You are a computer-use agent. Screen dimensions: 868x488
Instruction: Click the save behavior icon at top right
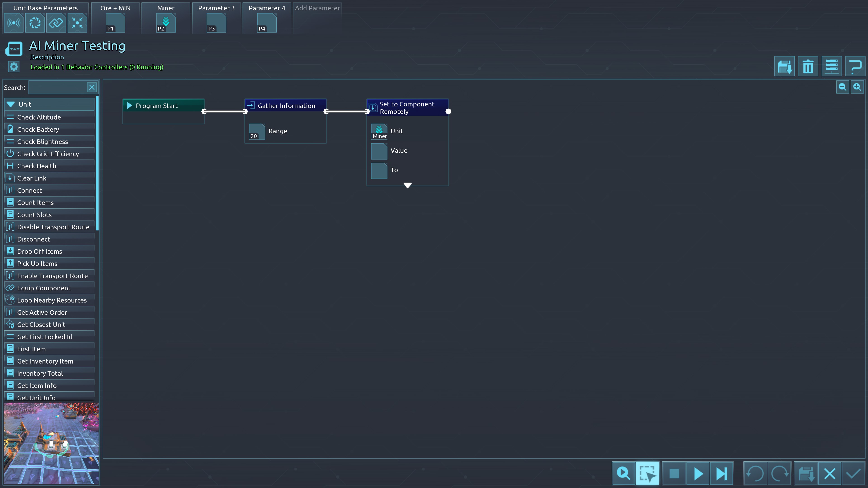click(784, 67)
